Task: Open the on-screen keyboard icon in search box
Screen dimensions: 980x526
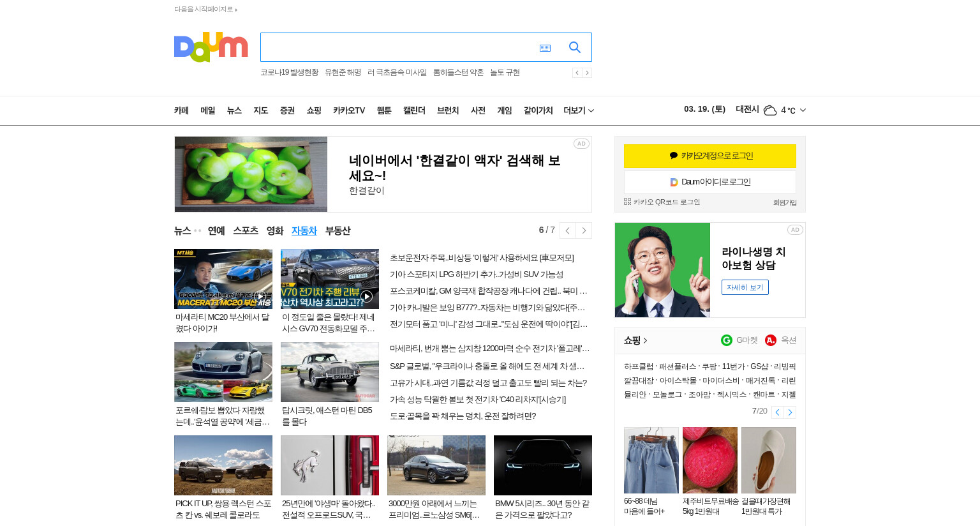Action: (545, 48)
